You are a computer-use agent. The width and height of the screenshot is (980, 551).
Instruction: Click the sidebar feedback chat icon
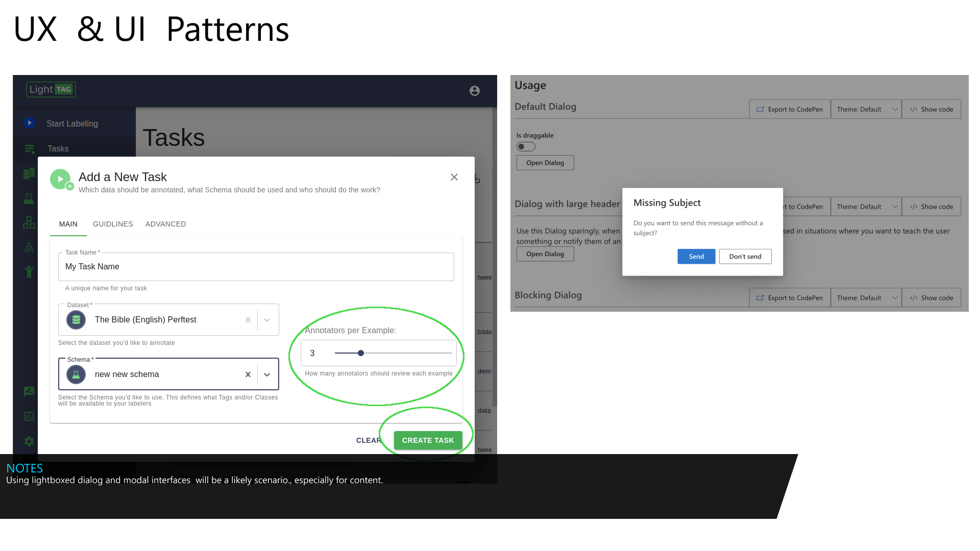pos(29,391)
